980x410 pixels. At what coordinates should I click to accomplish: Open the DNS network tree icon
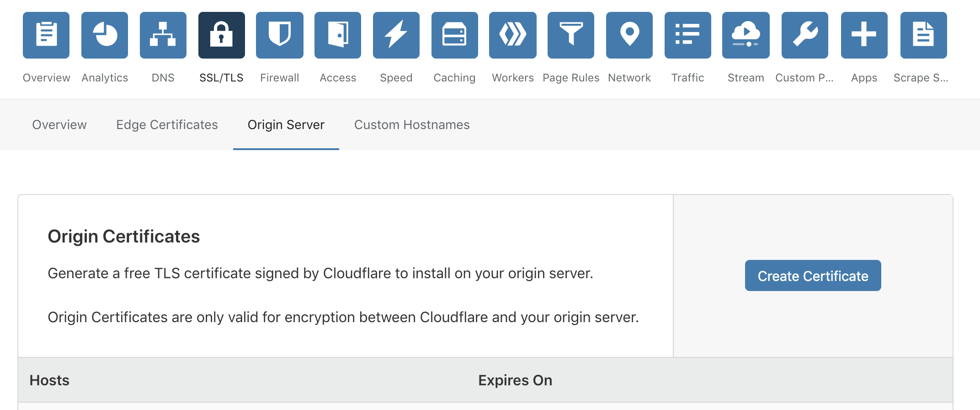(163, 35)
